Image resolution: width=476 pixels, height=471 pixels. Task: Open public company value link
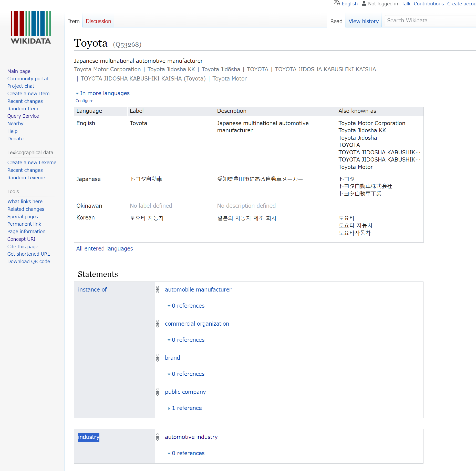185,392
